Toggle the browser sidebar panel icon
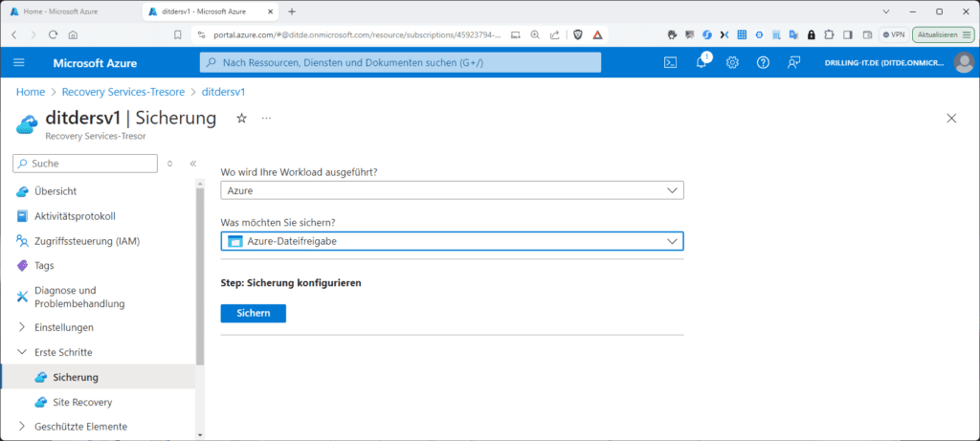 coord(848,35)
